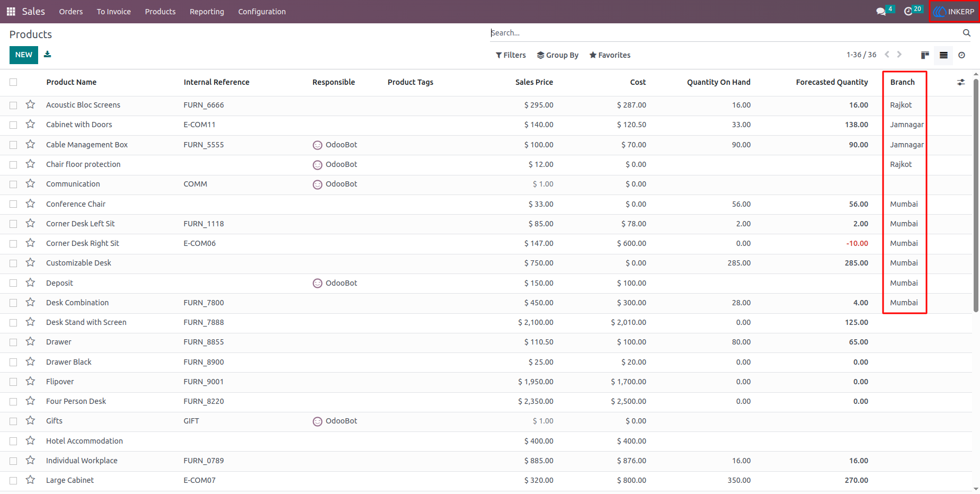Image resolution: width=980 pixels, height=494 pixels.
Task: Switch to activity view clock icon
Action: click(x=962, y=55)
